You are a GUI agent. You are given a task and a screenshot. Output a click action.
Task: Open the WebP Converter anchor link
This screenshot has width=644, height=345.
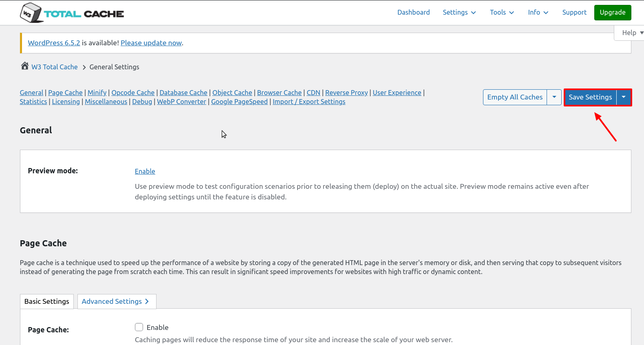pos(181,102)
